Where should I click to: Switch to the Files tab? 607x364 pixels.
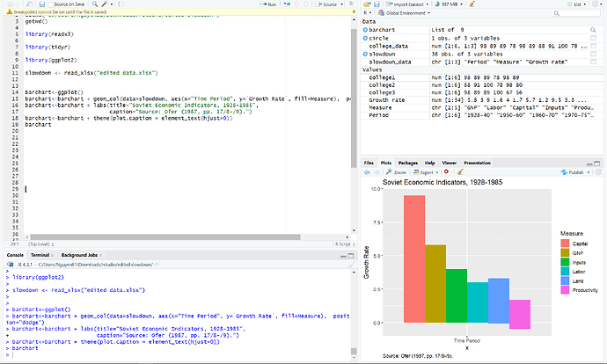click(369, 163)
